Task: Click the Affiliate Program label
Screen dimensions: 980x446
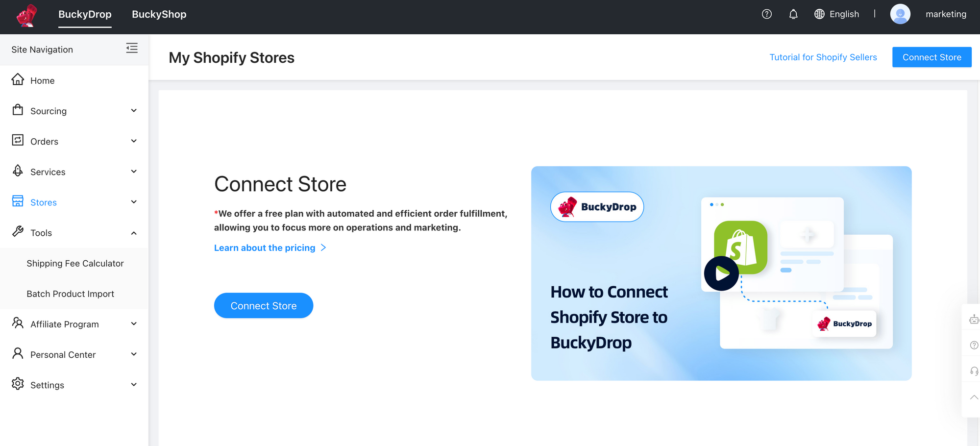Action: (65, 324)
